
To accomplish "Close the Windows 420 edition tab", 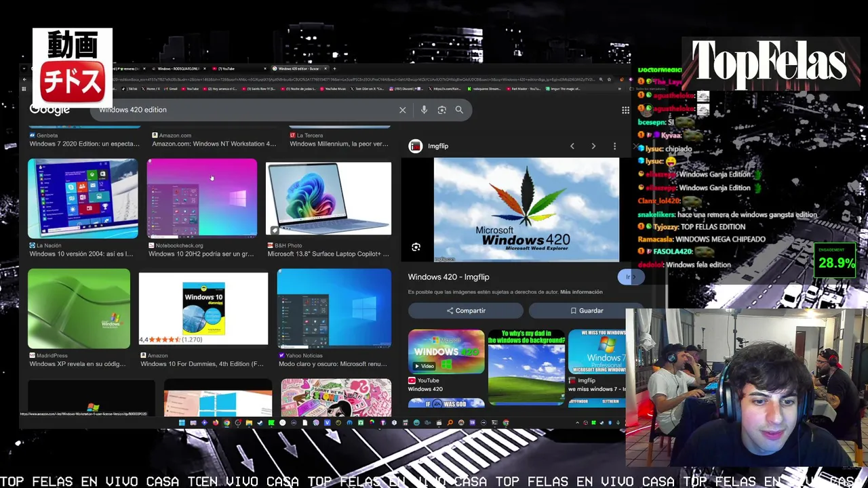I will click(326, 68).
